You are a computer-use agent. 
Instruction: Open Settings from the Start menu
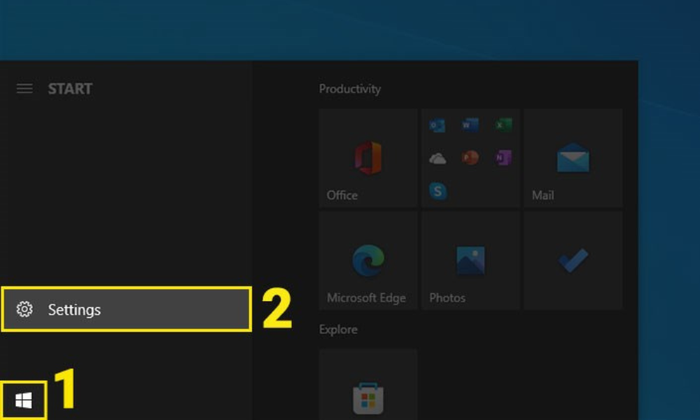[125, 310]
